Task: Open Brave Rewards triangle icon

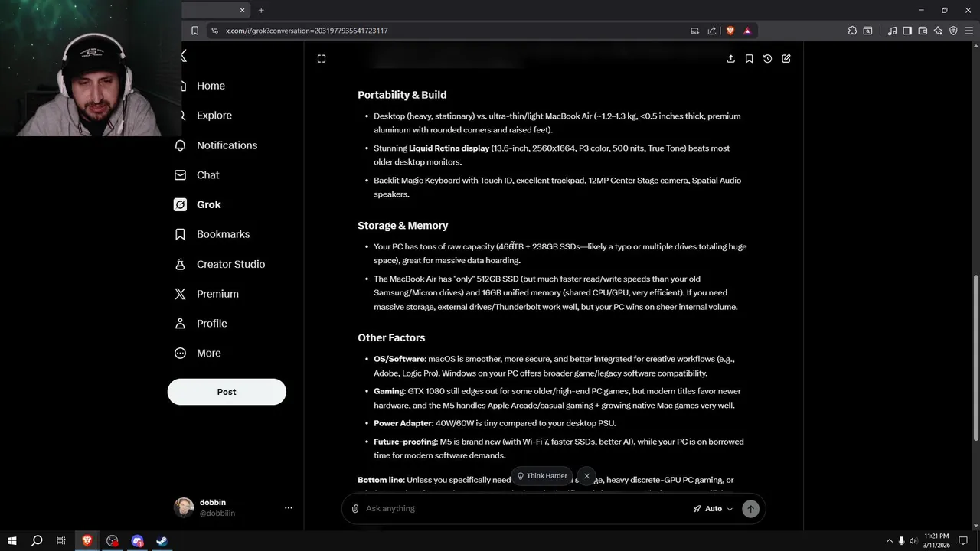Action: [747, 31]
